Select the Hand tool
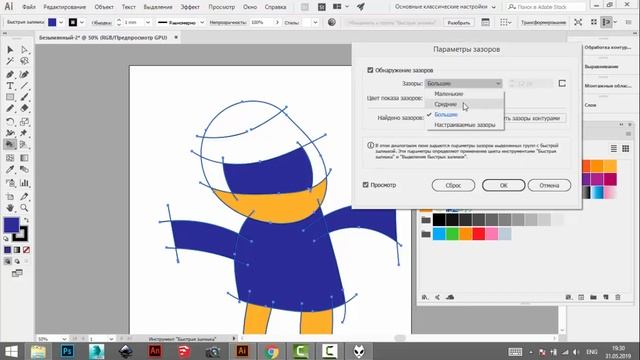 (x=10, y=208)
